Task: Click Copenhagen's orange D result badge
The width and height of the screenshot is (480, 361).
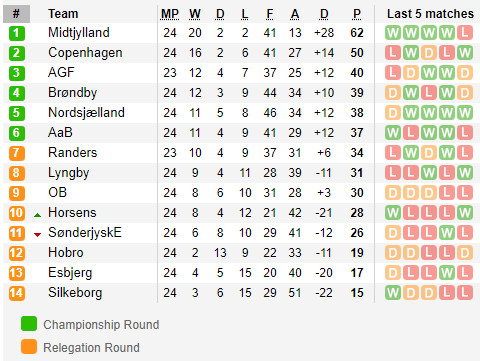Action: tap(429, 53)
